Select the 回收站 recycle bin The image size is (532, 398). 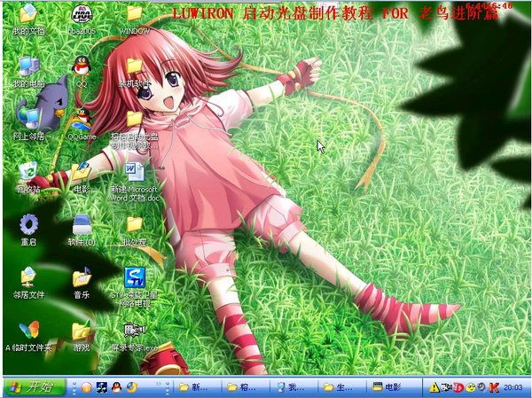pyautogui.click(x=28, y=170)
